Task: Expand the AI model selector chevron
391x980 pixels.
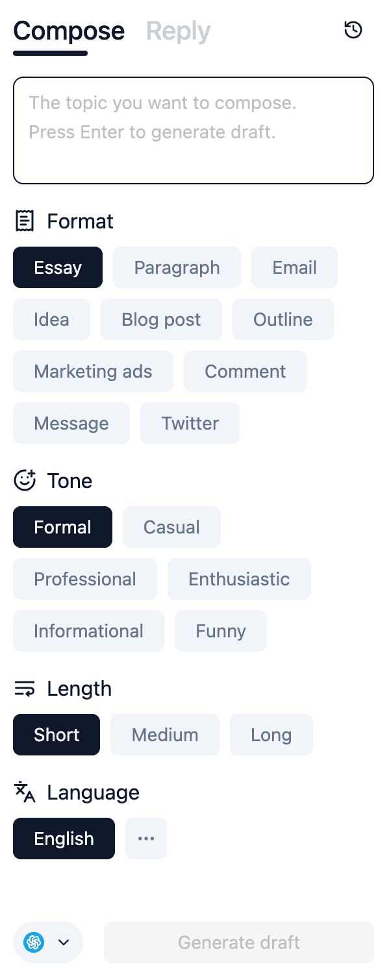Action: pyautogui.click(x=64, y=942)
